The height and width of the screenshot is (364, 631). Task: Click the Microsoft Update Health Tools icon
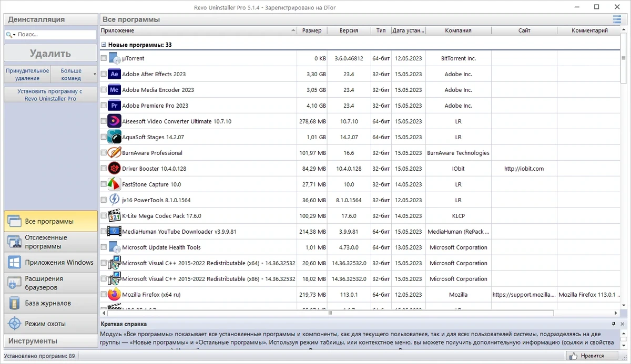(x=114, y=247)
